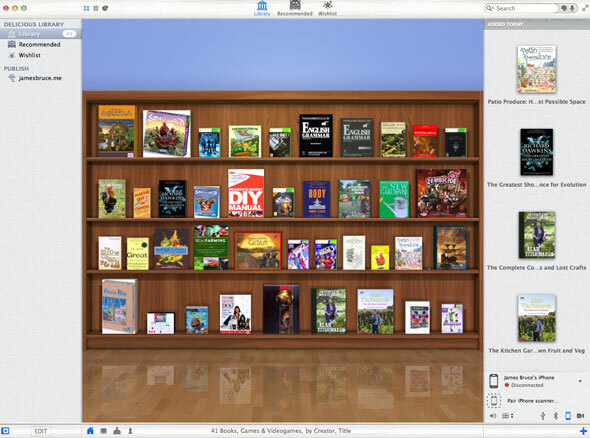Click the dotted phone pairing icon

(x=494, y=400)
